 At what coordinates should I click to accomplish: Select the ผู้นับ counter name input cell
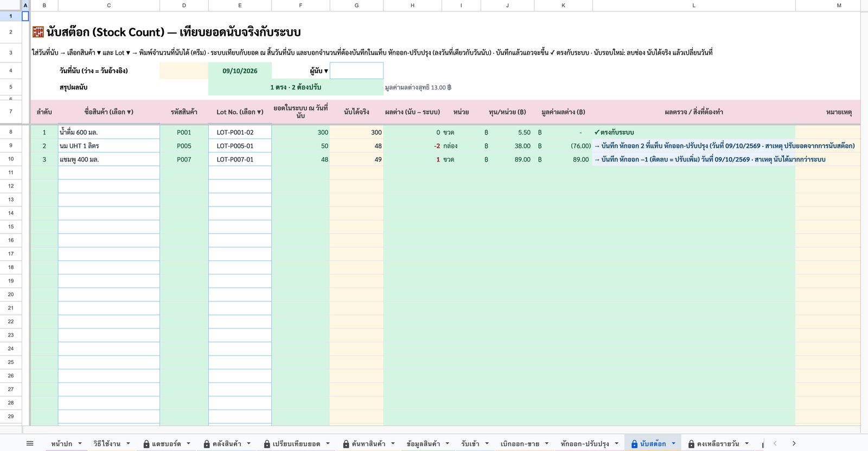click(356, 70)
